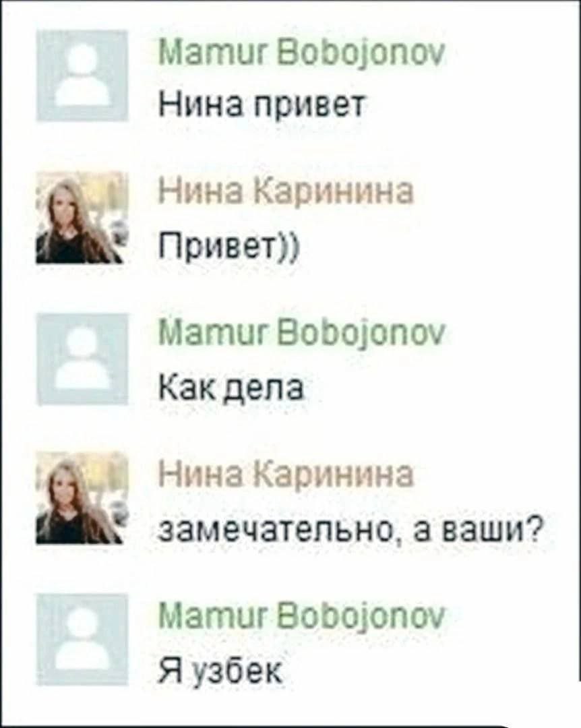Select the 'Нина привет' message text
Image resolution: width=581 pixels, height=728 pixels.
point(263,105)
